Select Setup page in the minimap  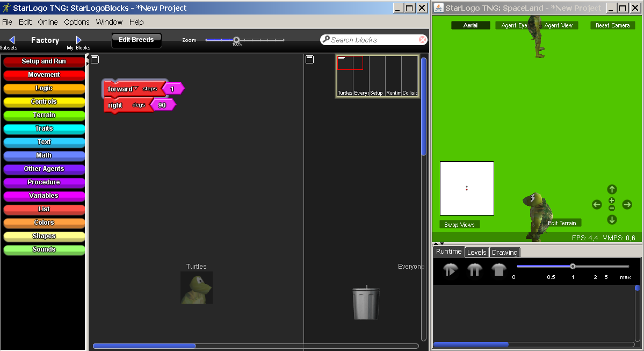pos(377,76)
